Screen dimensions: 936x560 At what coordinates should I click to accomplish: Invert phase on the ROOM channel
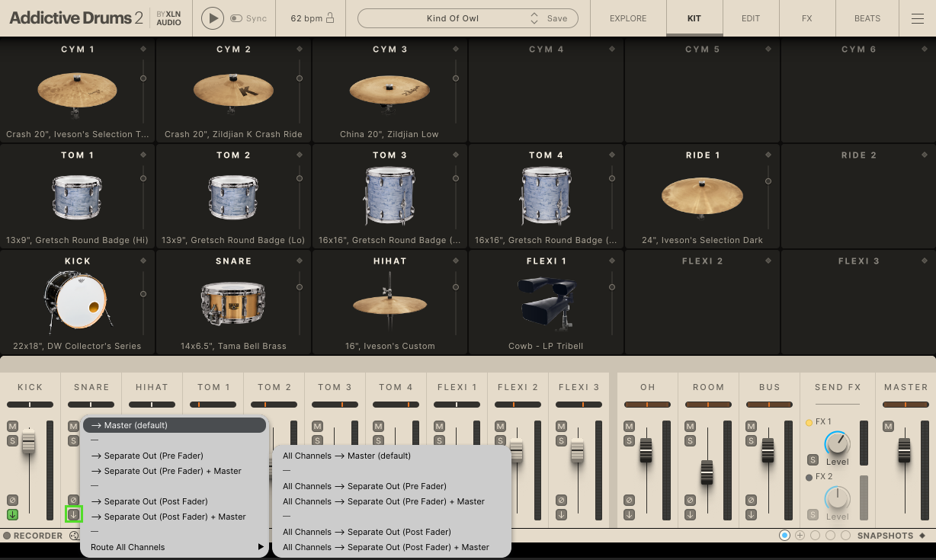point(690,500)
